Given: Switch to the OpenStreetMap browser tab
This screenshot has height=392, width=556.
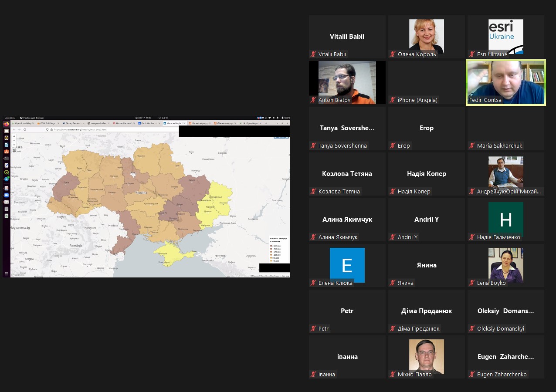Looking at the screenshot, I should click(x=24, y=123).
